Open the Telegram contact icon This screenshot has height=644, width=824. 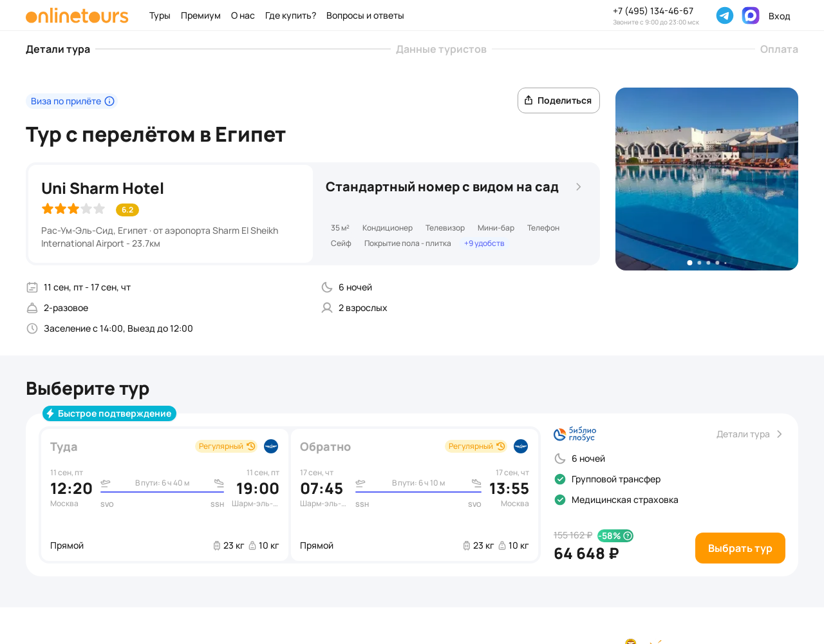[x=725, y=15]
